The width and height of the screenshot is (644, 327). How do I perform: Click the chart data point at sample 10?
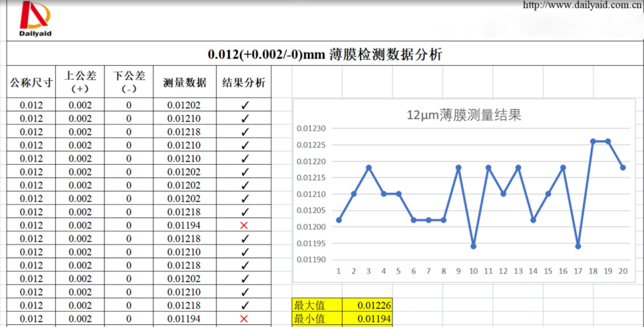point(473,246)
